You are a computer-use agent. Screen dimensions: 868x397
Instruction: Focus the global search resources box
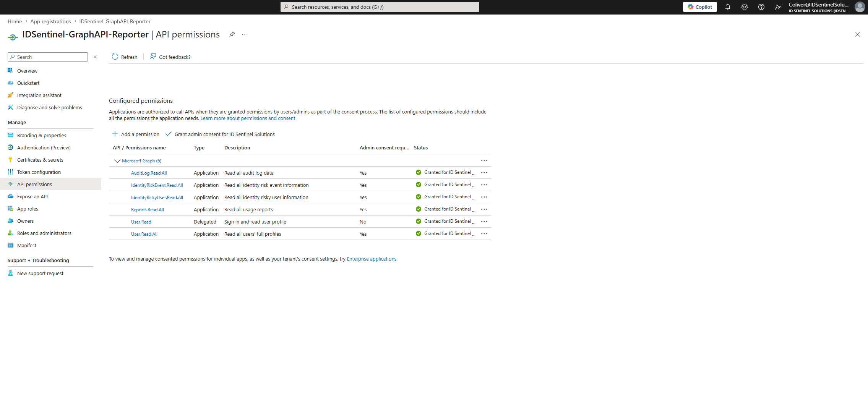pyautogui.click(x=380, y=7)
